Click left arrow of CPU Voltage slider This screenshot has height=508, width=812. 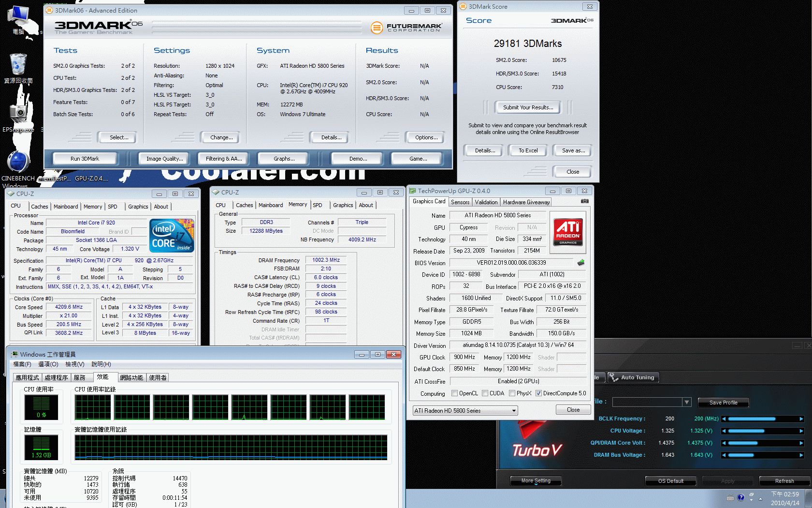click(x=724, y=431)
